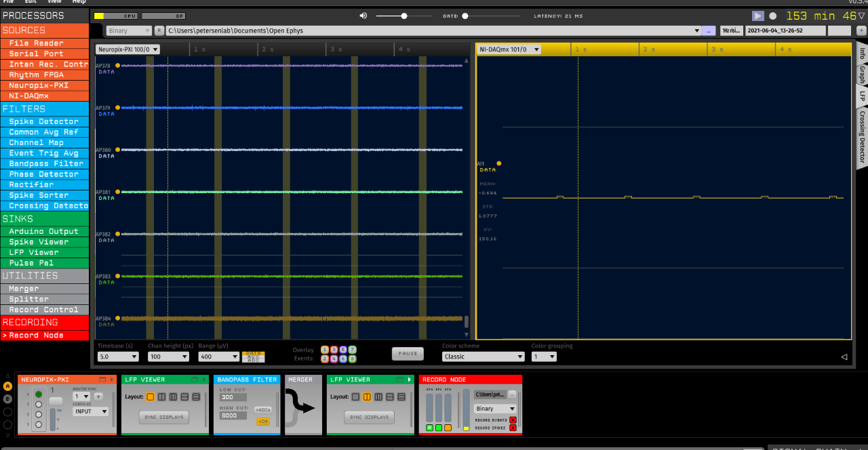
Task: Select three-row layout in first LFP Viewer
Action: click(x=196, y=396)
